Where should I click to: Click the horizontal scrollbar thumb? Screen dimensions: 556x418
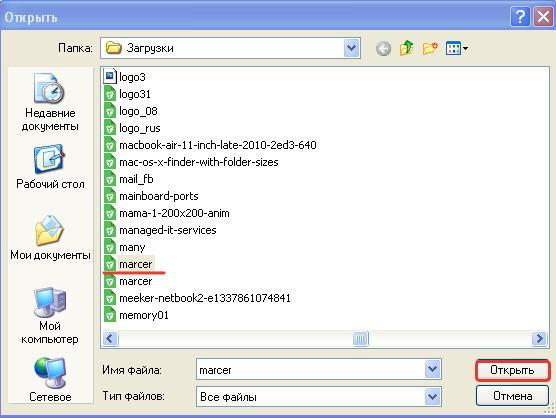pyautogui.click(x=360, y=338)
